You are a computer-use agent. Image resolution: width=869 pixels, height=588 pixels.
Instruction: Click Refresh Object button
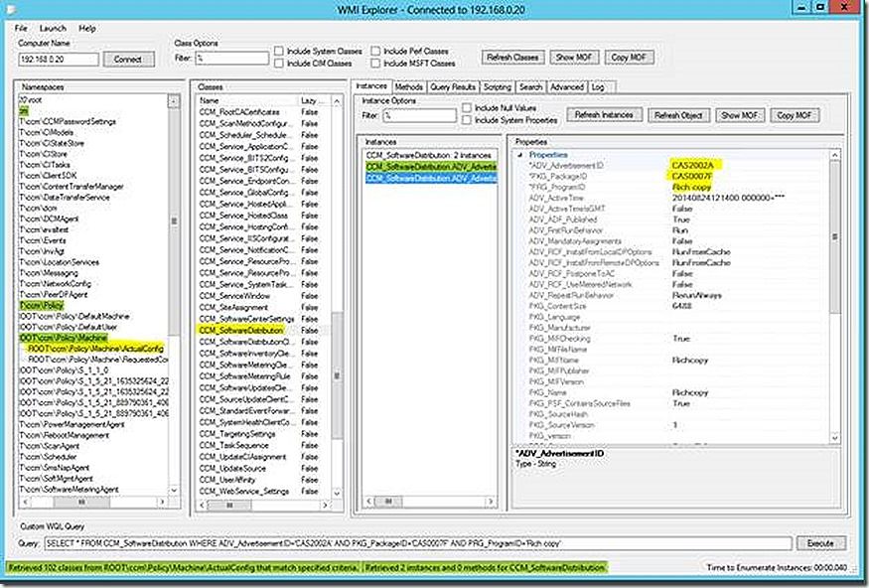point(678,115)
